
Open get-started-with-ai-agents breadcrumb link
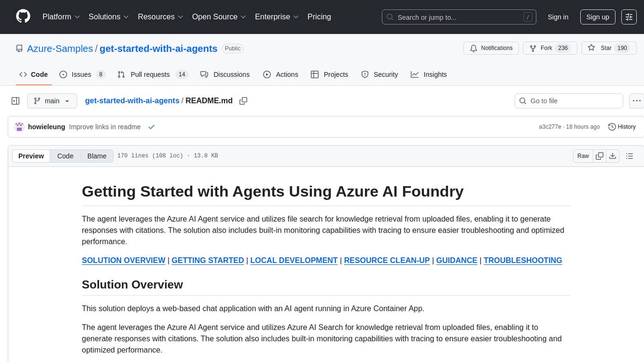coord(132,100)
